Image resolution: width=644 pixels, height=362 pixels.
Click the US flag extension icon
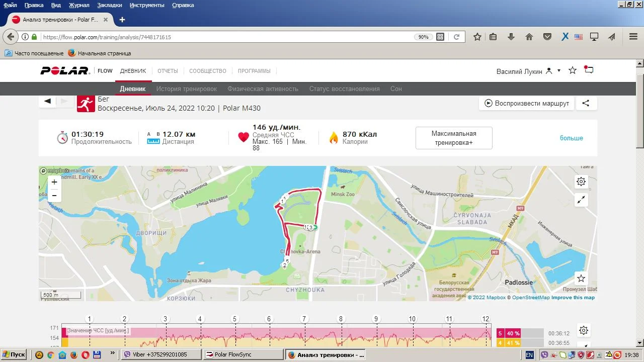579,37
